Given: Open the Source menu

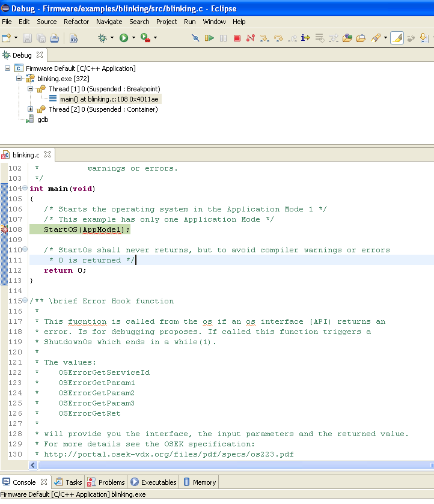Looking at the screenshot, I should (x=47, y=22).
